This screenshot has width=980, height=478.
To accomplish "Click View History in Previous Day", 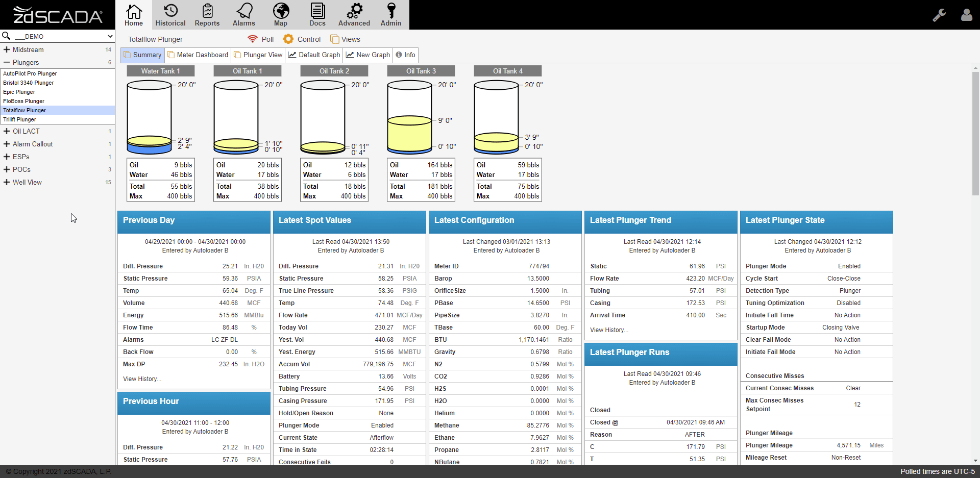I will coord(142,379).
